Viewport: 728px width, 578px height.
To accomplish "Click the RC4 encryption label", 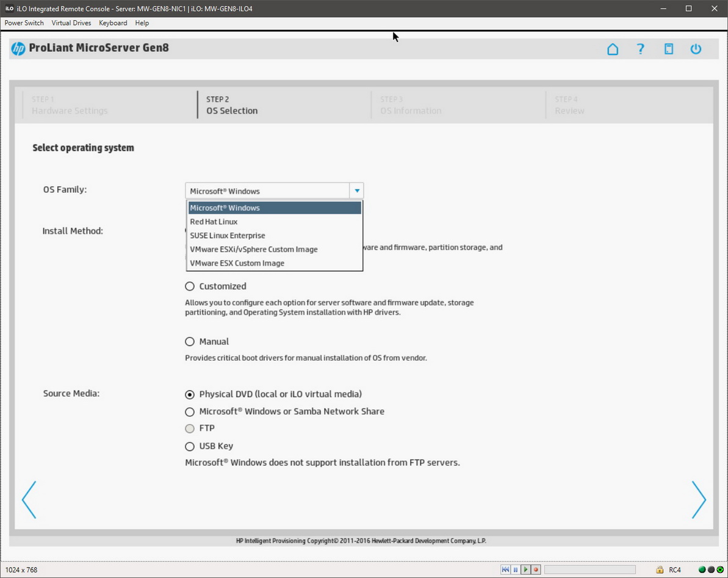I will click(x=675, y=569).
